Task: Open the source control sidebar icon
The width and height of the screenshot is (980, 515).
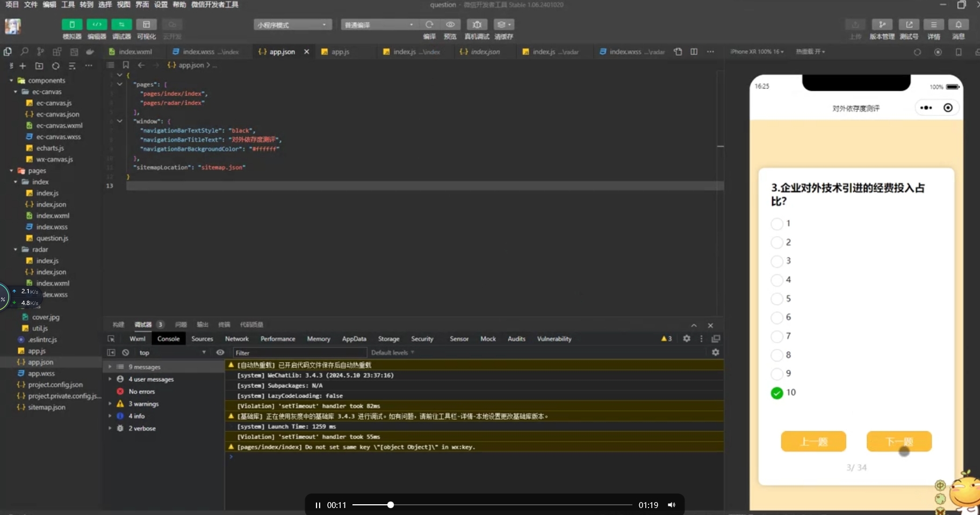Action: (x=40, y=52)
